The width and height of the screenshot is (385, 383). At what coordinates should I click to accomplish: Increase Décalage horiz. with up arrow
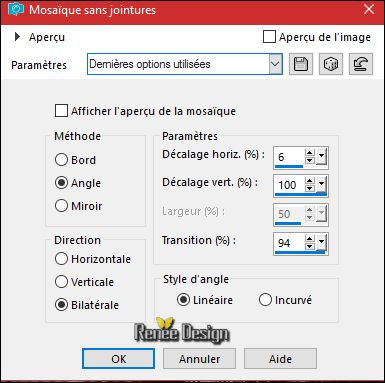(x=310, y=153)
